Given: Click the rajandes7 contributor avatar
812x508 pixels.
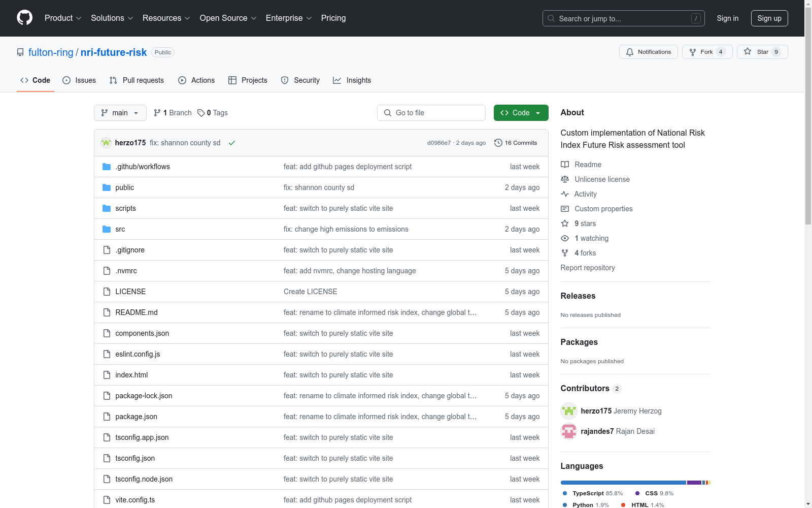Looking at the screenshot, I should (569, 431).
